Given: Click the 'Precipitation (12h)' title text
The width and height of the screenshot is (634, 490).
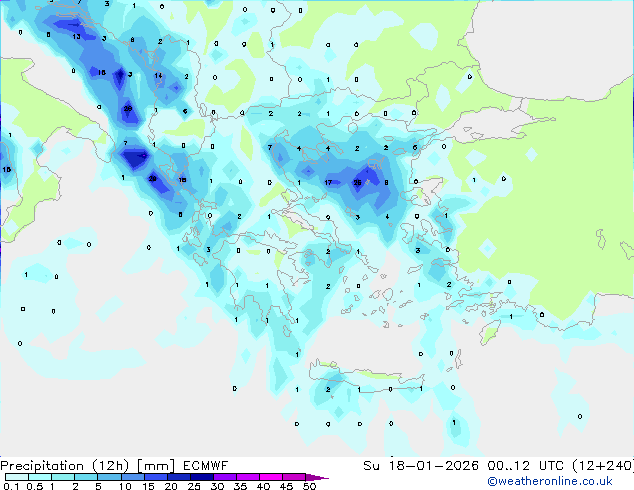Looking at the screenshot, I should pyautogui.click(x=65, y=466).
